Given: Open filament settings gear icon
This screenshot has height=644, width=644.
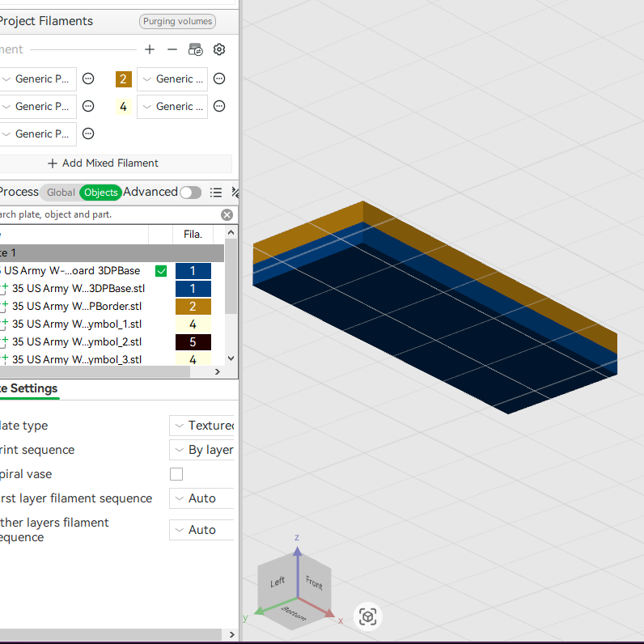Looking at the screenshot, I should tap(219, 49).
